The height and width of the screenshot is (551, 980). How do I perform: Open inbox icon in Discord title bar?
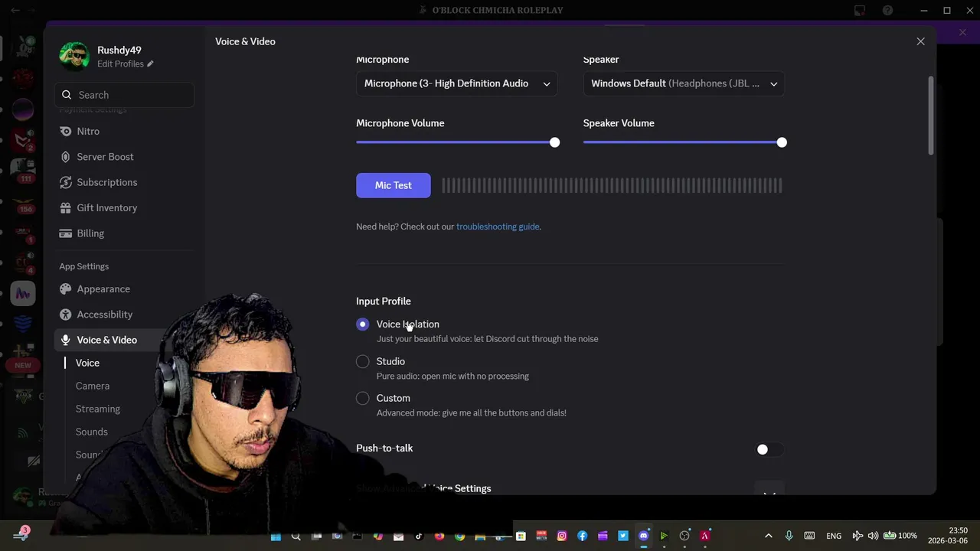[860, 10]
